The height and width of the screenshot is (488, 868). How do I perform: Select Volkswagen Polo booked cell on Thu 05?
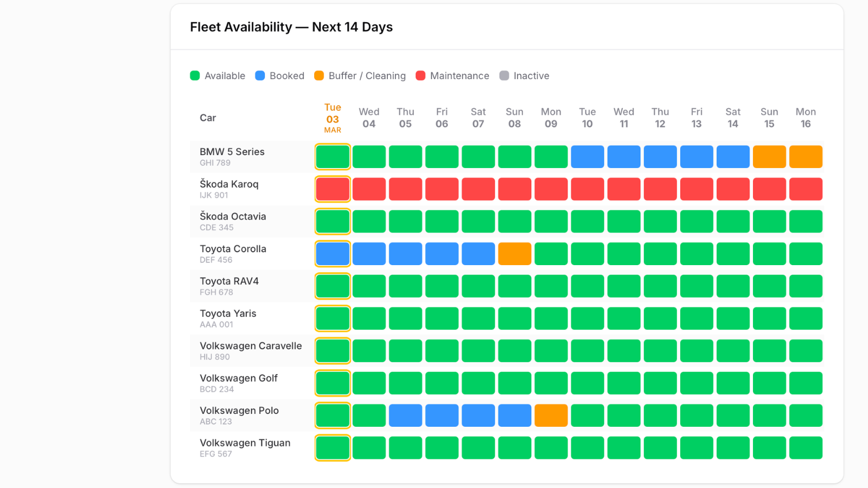coord(405,415)
